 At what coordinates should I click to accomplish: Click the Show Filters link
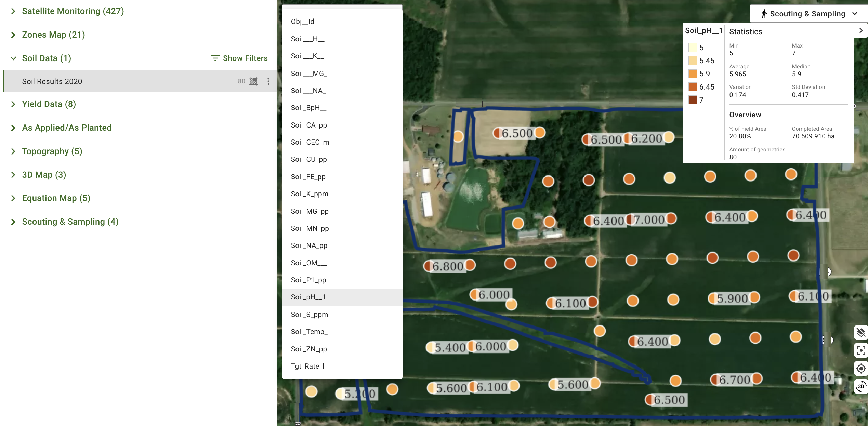click(x=245, y=58)
